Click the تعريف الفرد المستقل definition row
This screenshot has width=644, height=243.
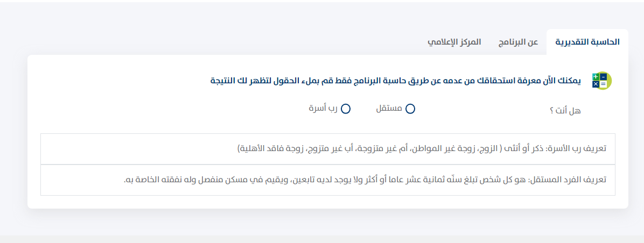[x=328, y=180]
